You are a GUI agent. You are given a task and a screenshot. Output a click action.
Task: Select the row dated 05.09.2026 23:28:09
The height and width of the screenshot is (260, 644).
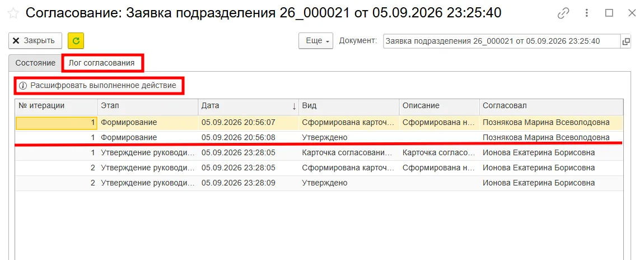[319, 183]
